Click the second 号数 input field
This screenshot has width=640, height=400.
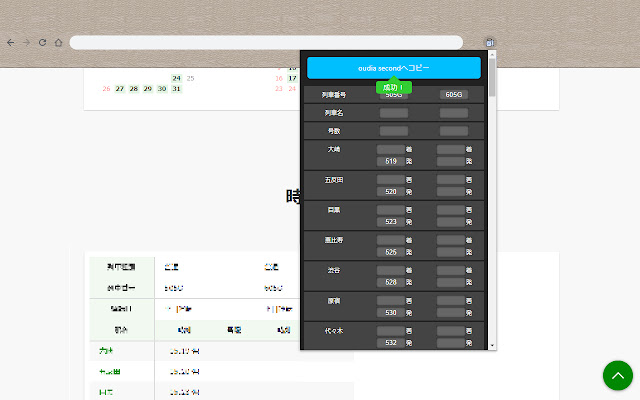454,131
